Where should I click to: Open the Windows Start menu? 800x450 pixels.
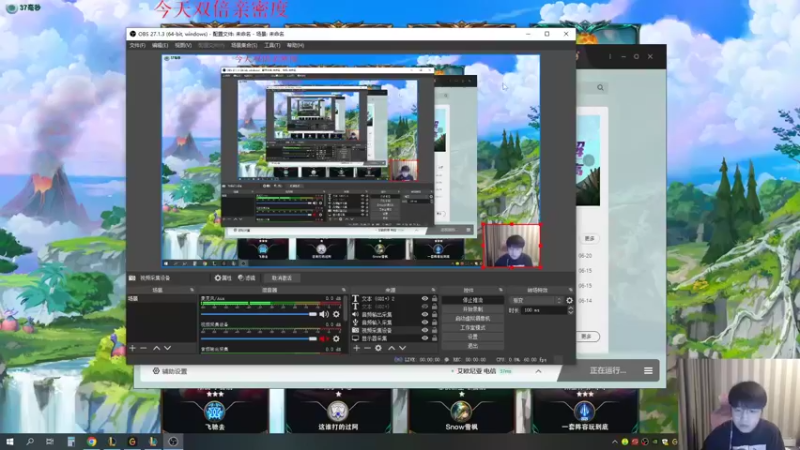pos(10,442)
